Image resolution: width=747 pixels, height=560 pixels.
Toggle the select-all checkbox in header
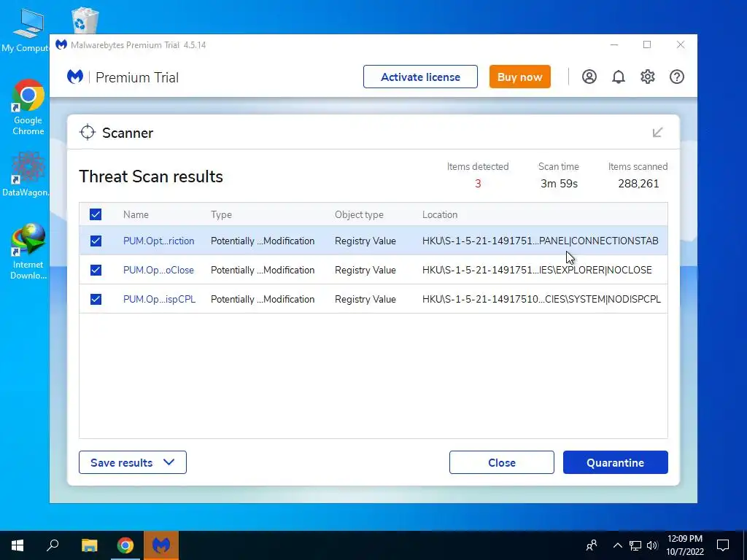(96, 214)
